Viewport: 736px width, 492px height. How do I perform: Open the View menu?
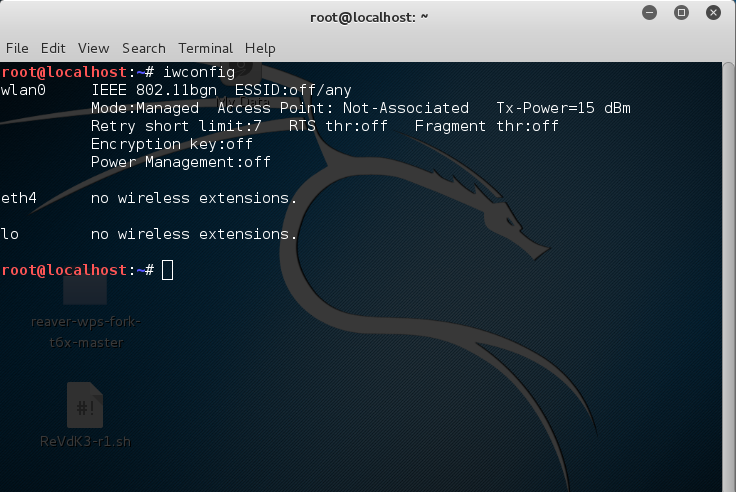tap(93, 48)
